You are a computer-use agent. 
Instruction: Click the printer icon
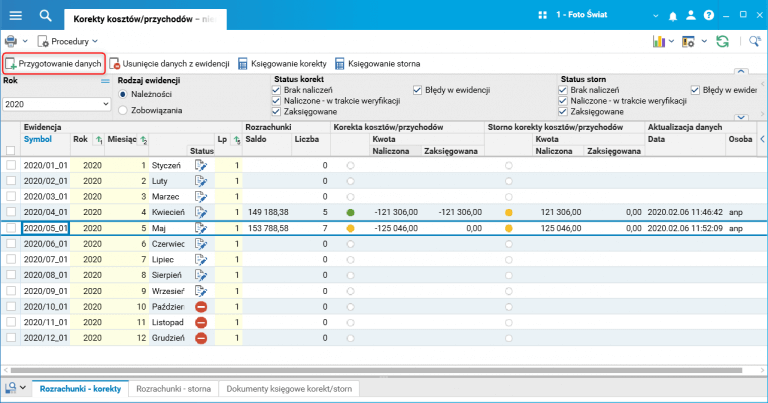(x=12, y=41)
